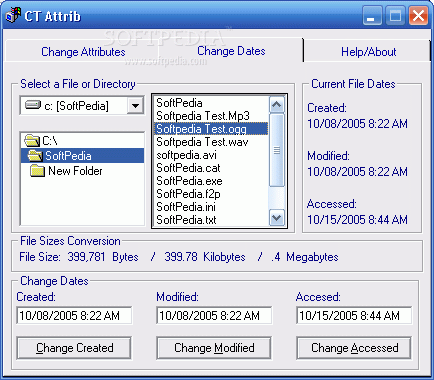Click the SoftPedia open folder icon
The width and height of the screenshot is (434, 380).
35,156
